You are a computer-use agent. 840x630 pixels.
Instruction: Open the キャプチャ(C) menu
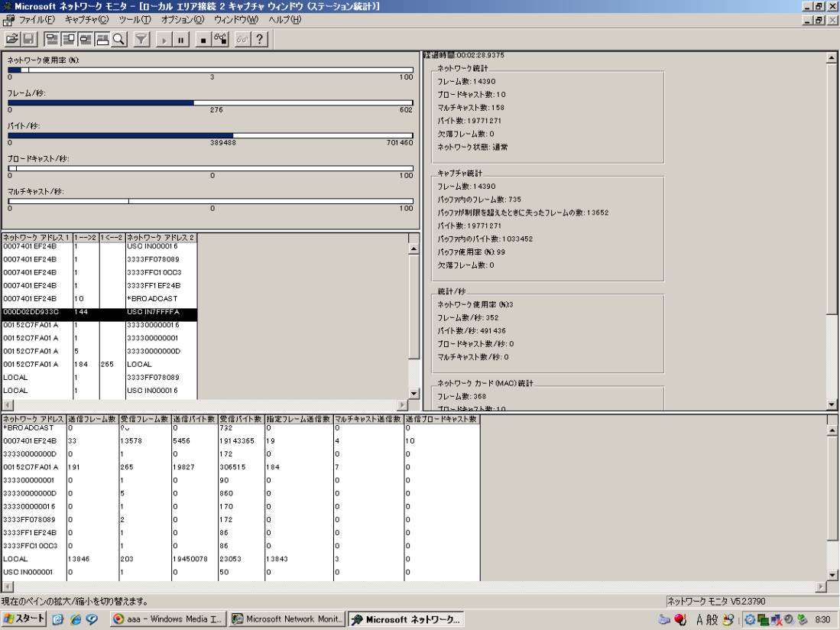coord(86,20)
